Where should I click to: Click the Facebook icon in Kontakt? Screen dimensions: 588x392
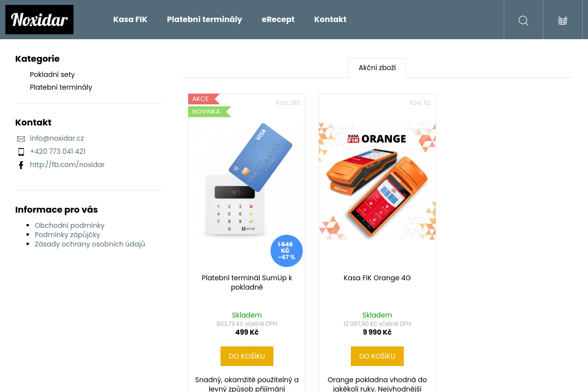pos(21,165)
